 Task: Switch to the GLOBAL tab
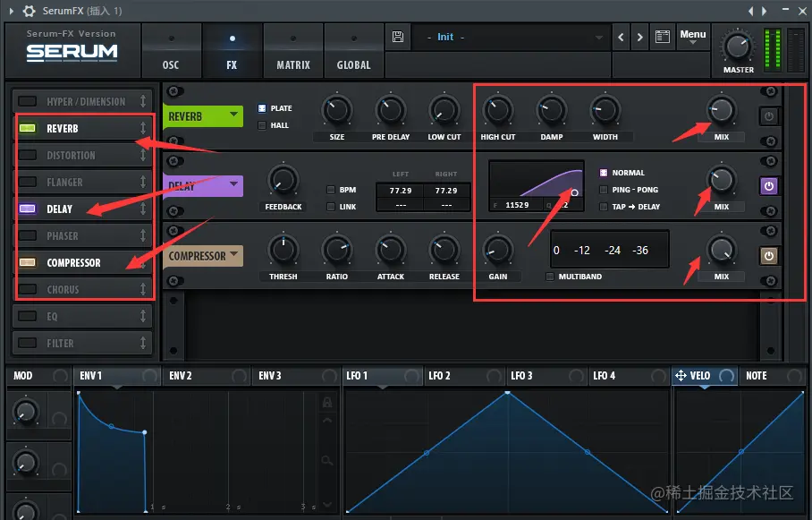coord(354,52)
